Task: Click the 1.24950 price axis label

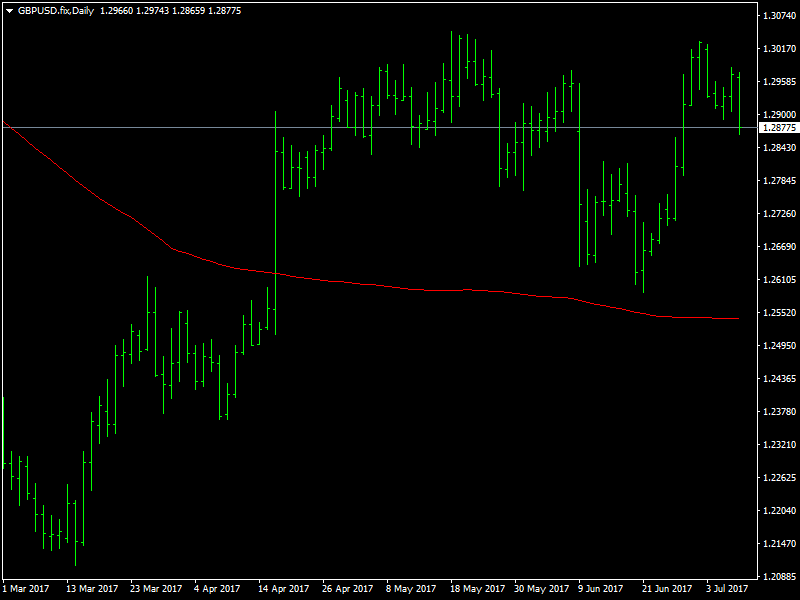Action: pyautogui.click(x=779, y=345)
